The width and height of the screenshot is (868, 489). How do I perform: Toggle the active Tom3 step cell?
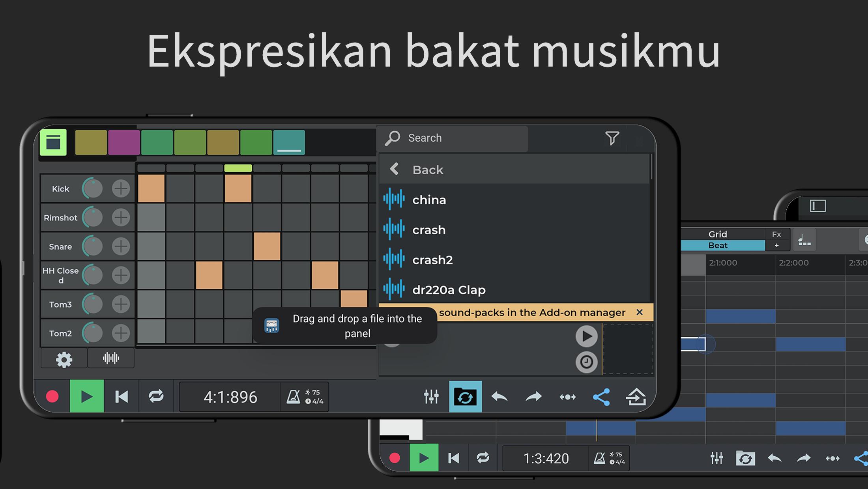coord(354,299)
